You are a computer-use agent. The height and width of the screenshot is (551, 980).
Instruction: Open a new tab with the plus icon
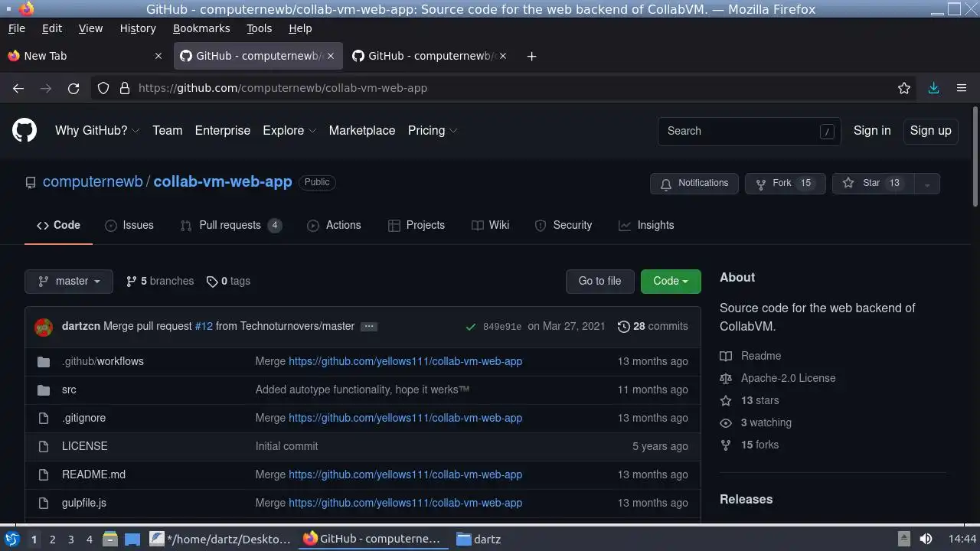point(531,56)
